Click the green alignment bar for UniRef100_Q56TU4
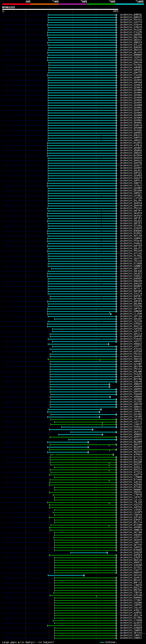 coord(82,359)
